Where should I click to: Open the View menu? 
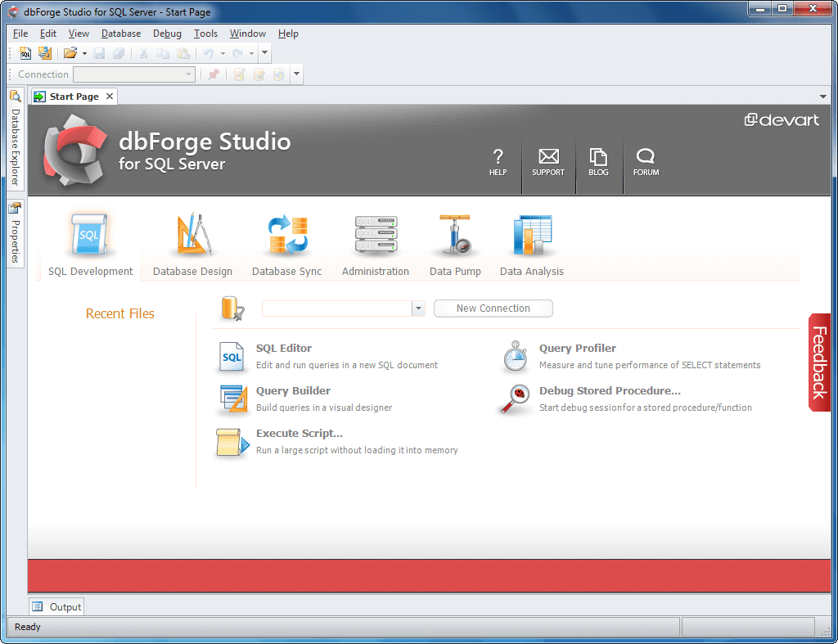pyautogui.click(x=79, y=33)
